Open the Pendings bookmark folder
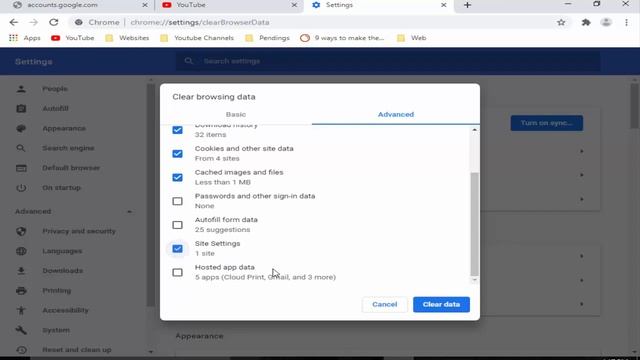 click(x=268, y=38)
